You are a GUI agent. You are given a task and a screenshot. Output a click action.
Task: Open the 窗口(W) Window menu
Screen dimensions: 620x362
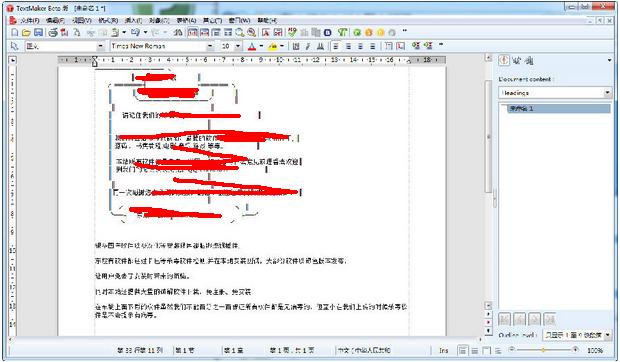(239, 20)
